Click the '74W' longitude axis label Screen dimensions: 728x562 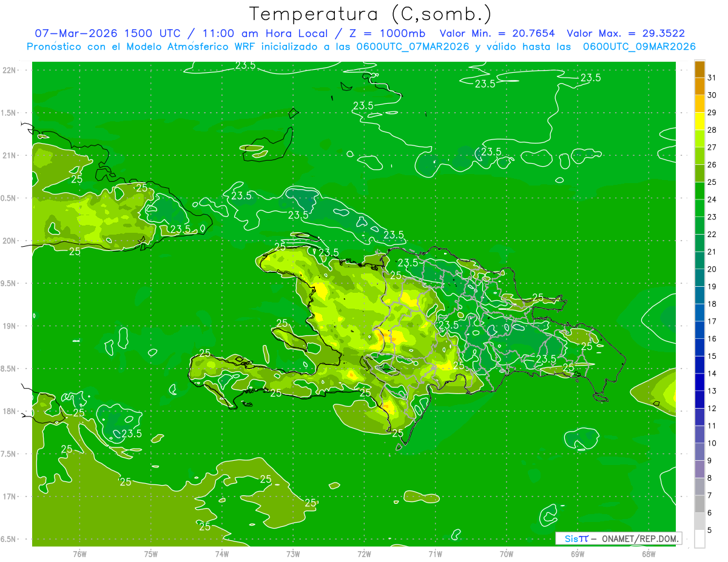(222, 554)
